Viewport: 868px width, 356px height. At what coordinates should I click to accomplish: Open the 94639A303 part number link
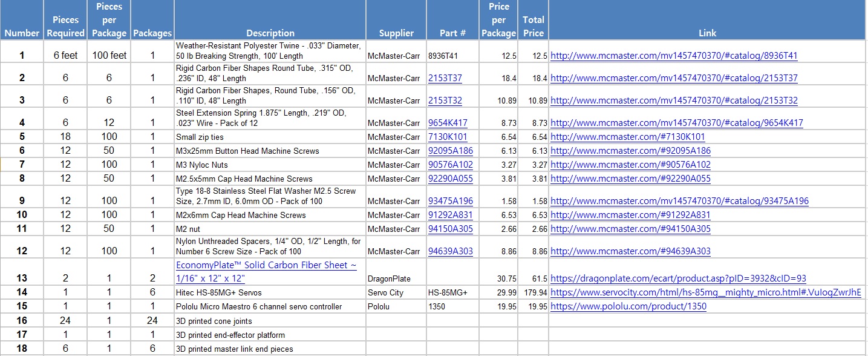(x=451, y=251)
